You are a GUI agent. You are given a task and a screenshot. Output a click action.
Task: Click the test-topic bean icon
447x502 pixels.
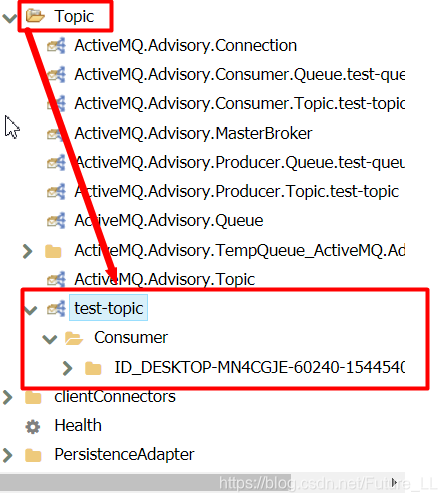(56, 308)
